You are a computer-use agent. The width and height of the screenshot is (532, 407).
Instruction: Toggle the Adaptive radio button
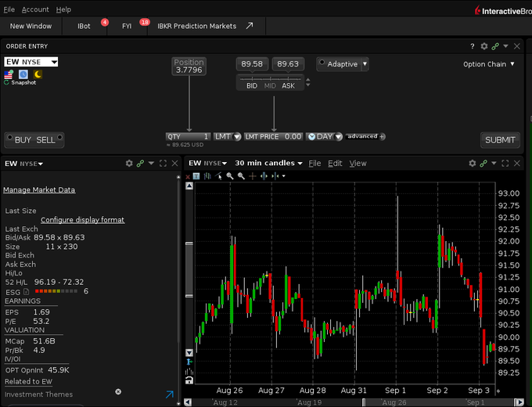click(322, 63)
